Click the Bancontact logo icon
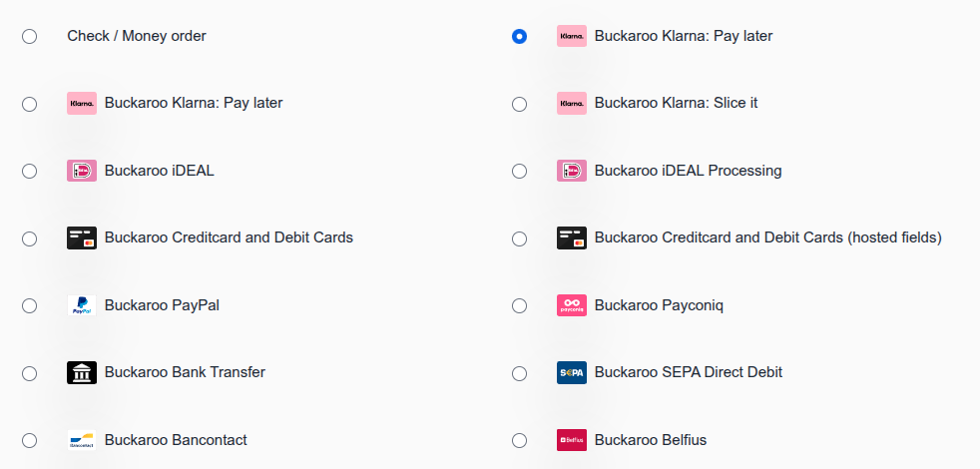 point(82,440)
